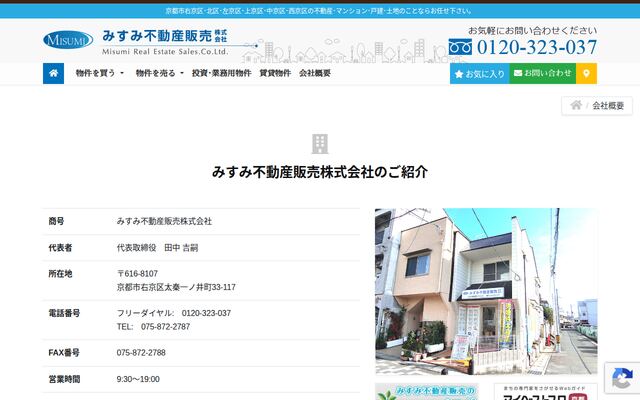Select the address text 京都市右京区太秦一ノ井町33-117
This screenshot has height=400, width=640.
click(176, 287)
